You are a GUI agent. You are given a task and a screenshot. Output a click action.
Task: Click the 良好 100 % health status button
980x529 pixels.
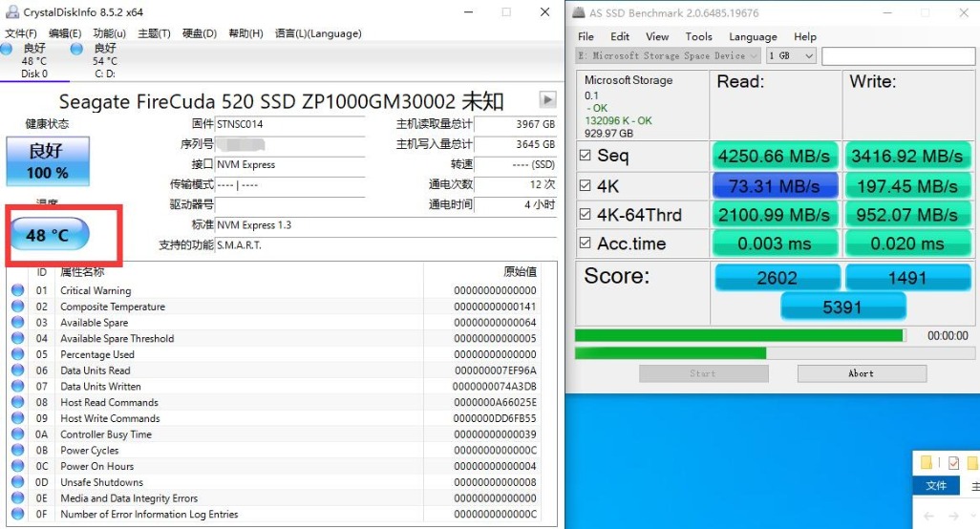[x=48, y=161]
